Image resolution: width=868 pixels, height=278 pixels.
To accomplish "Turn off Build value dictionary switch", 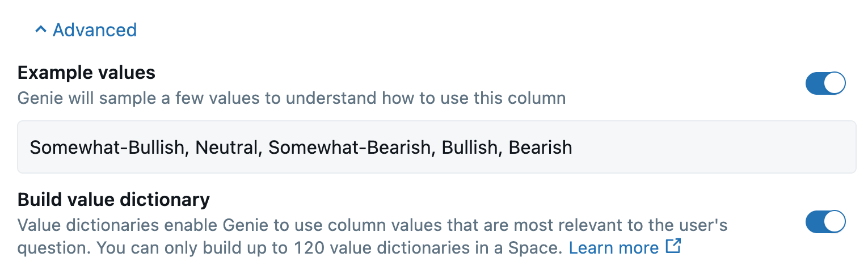I will [825, 222].
